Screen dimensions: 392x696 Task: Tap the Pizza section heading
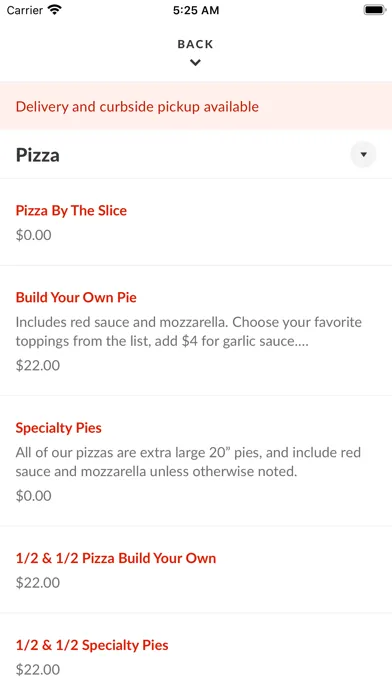point(38,155)
